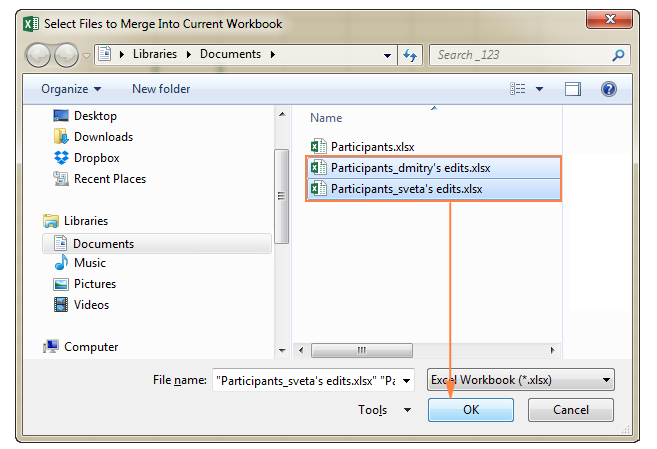The width and height of the screenshot is (657, 449).
Task: Click the Name column header
Action: pos(326,118)
